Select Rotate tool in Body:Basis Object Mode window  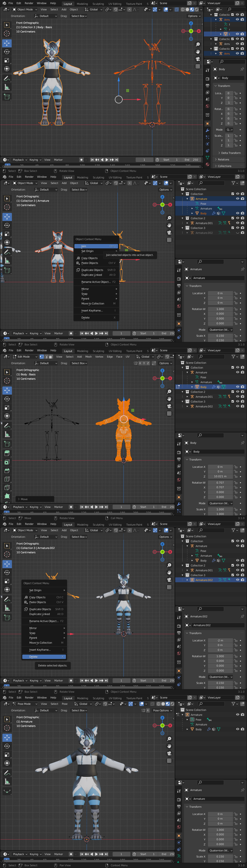(7, 52)
